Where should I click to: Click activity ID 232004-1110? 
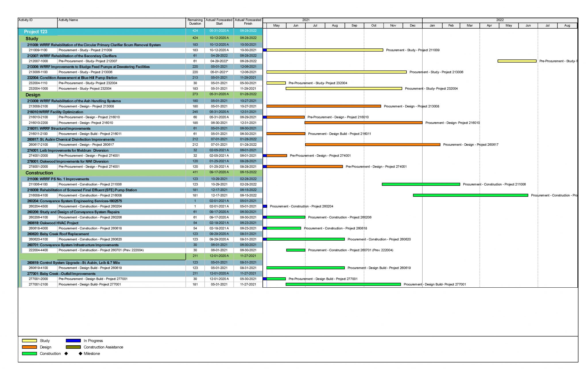tap(38, 83)
